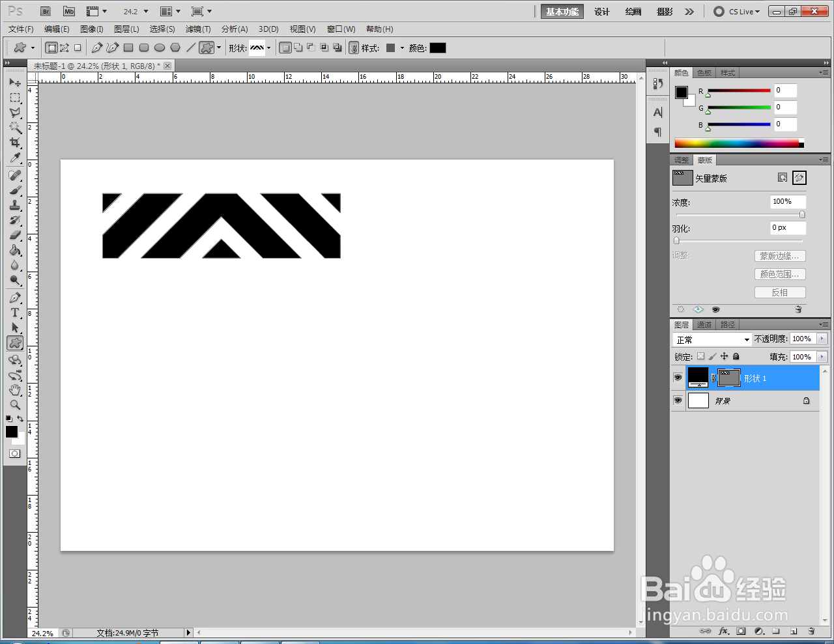The image size is (834, 644).
Task: Enable Paths mode in options bar
Action: (x=65, y=48)
